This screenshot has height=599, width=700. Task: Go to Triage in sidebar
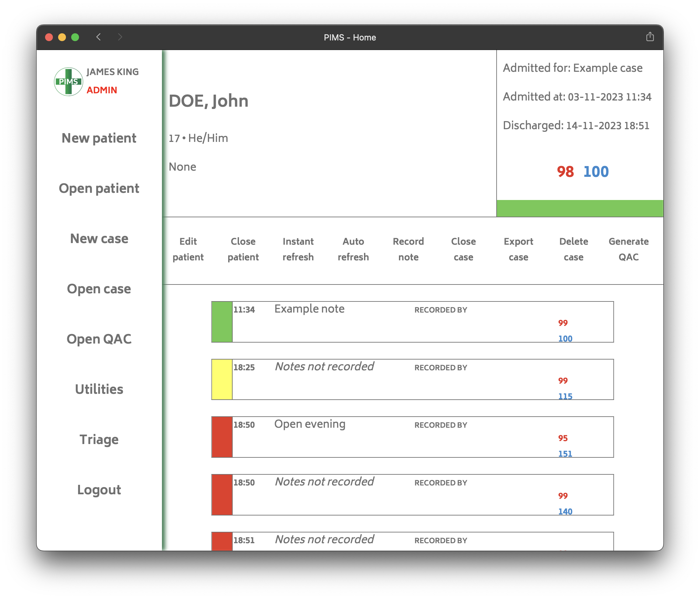tap(99, 440)
